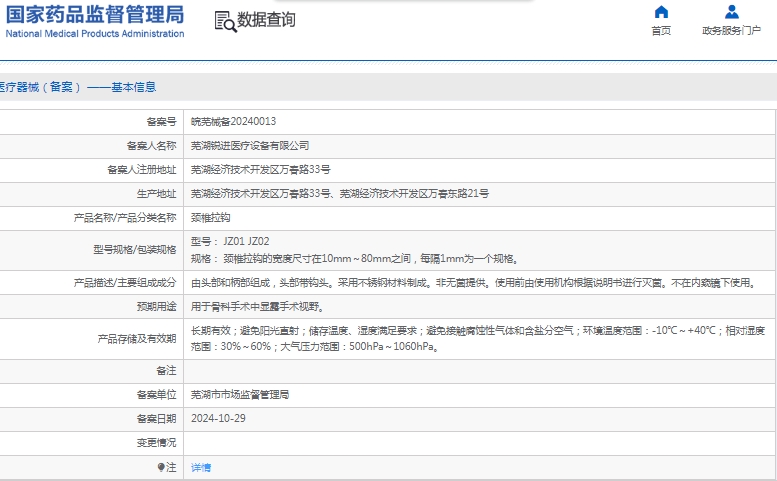Open the 详情 link in the 注 row

[201, 467]
